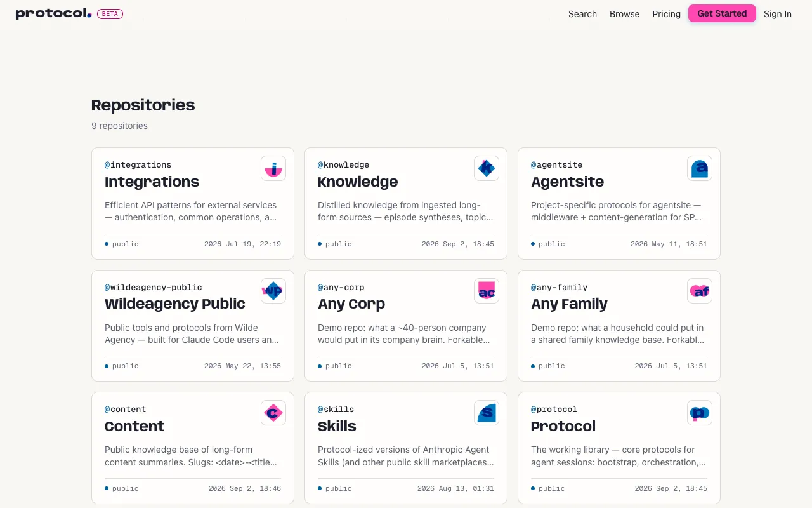This screenshot has width=812, height=508.
Task: Open the Protocol repository 'p' icon
Action: [700, 413]
